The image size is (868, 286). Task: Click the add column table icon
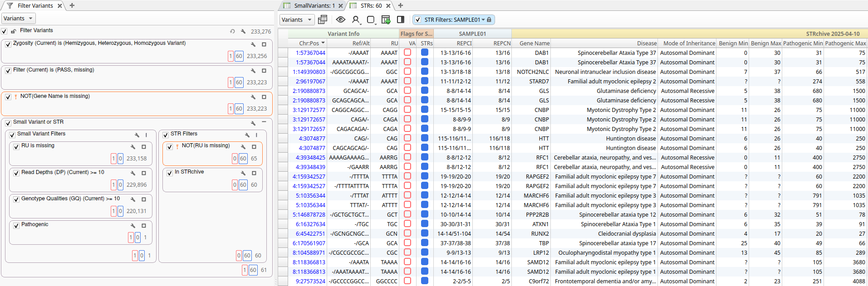click(x=386, y=19)
